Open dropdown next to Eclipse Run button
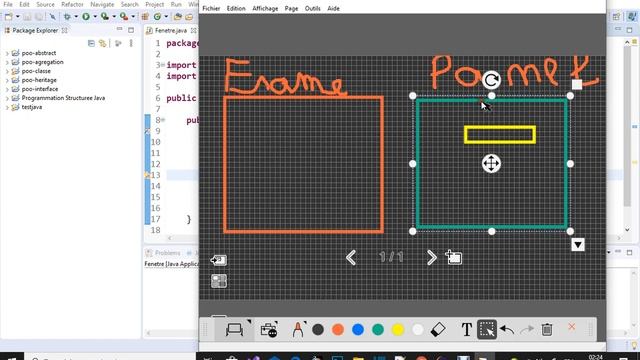 (x=95, y=16)
